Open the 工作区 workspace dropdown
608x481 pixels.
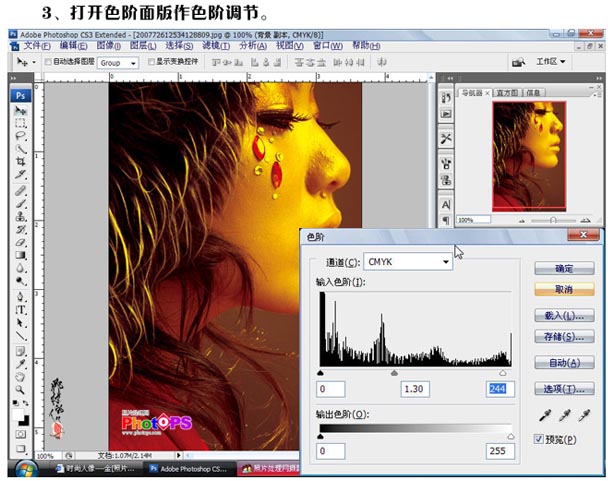[x=551, y=61]
